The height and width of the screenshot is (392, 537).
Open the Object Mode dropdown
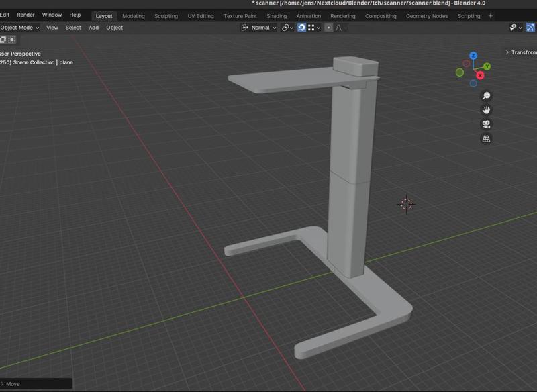pyautogui.click(x=19, y=28)
